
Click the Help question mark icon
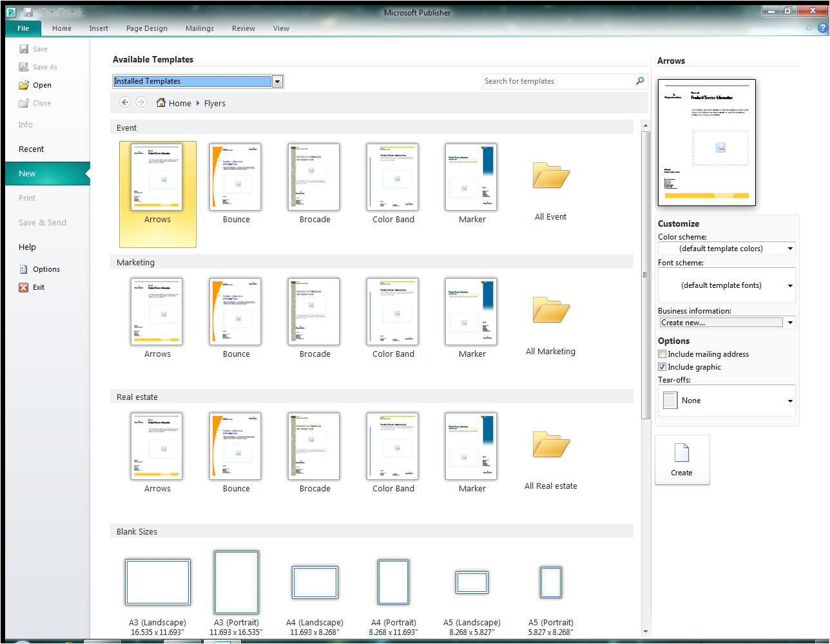point(822,28)
